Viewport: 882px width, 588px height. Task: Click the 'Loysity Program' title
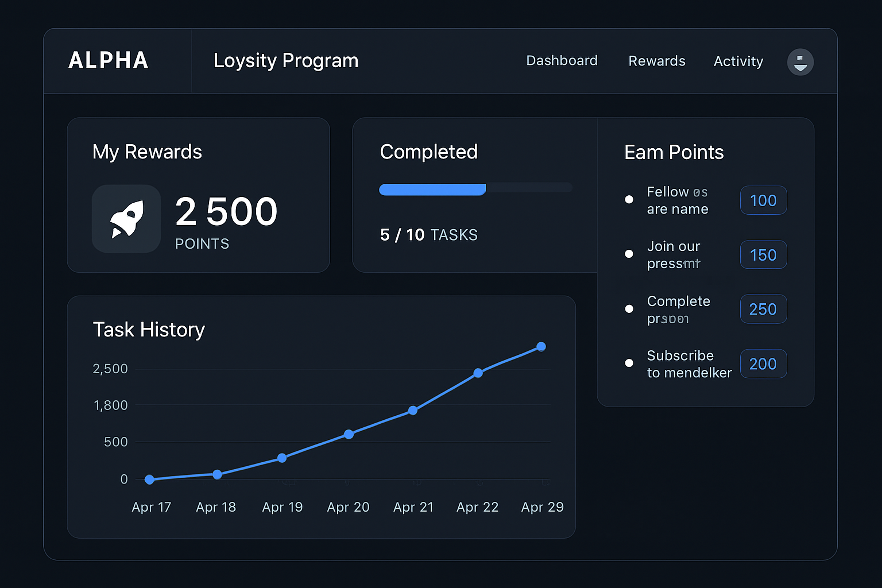coord(285,60)
